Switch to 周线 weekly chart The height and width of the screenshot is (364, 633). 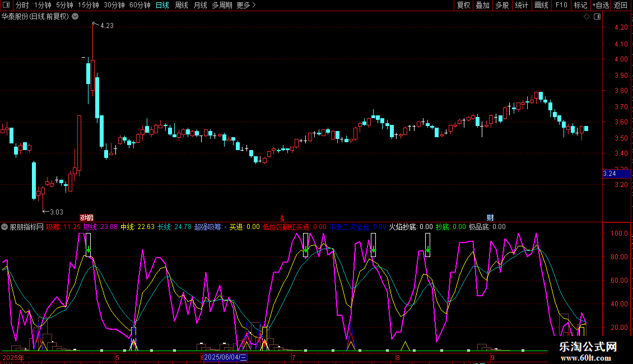[x=181, y=5]
